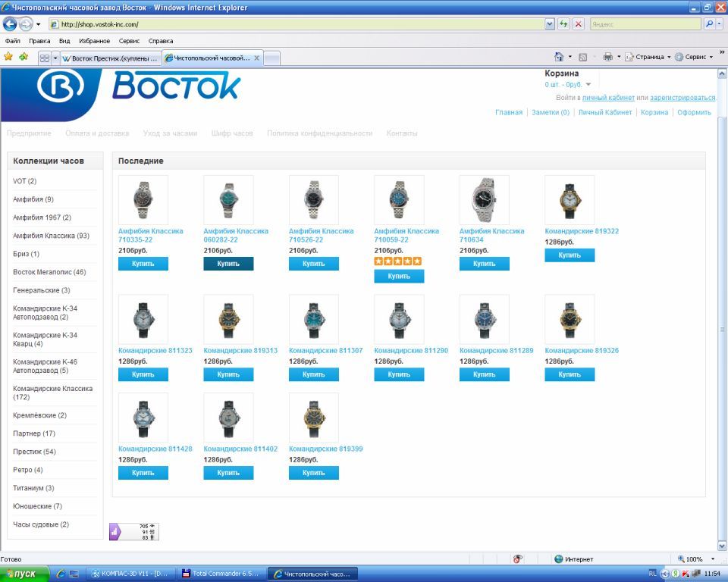Click the личный кабинет login link
Image resolution: width=728 pixels, height=582 pixels.
point(608,98)
